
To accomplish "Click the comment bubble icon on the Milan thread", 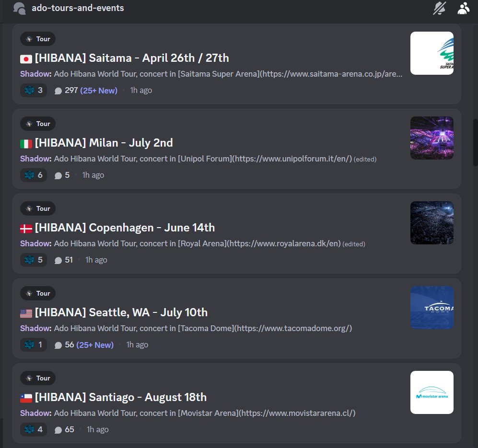I will (58, 175).
